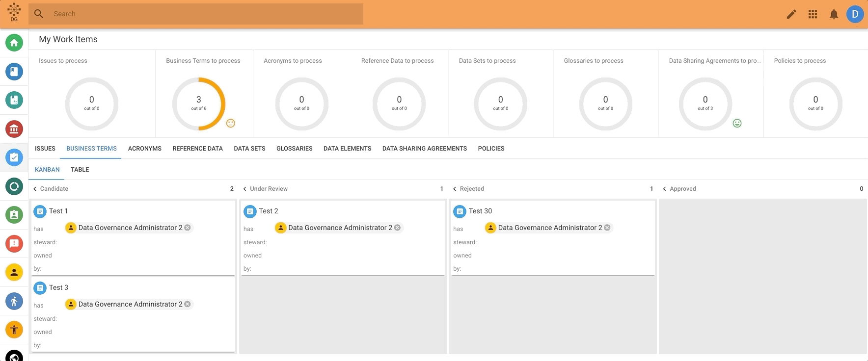The width and height of the screenshot is (868, 361).
Task: Click the Policies to process donut chart
Action: click(816, 104)
